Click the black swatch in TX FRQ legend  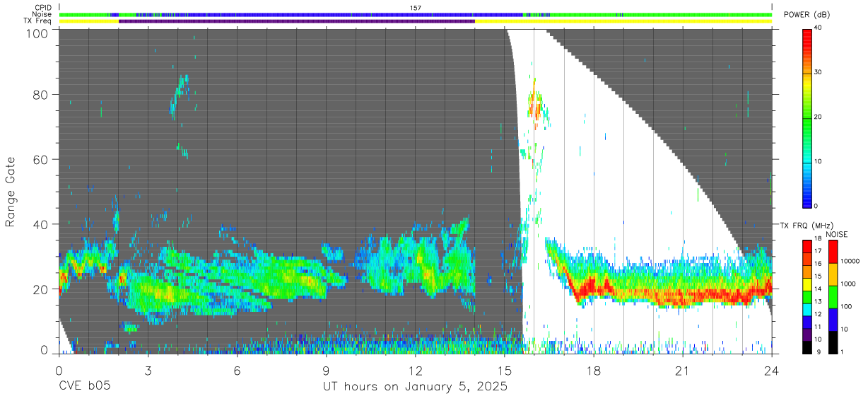[x=807, y=346]
